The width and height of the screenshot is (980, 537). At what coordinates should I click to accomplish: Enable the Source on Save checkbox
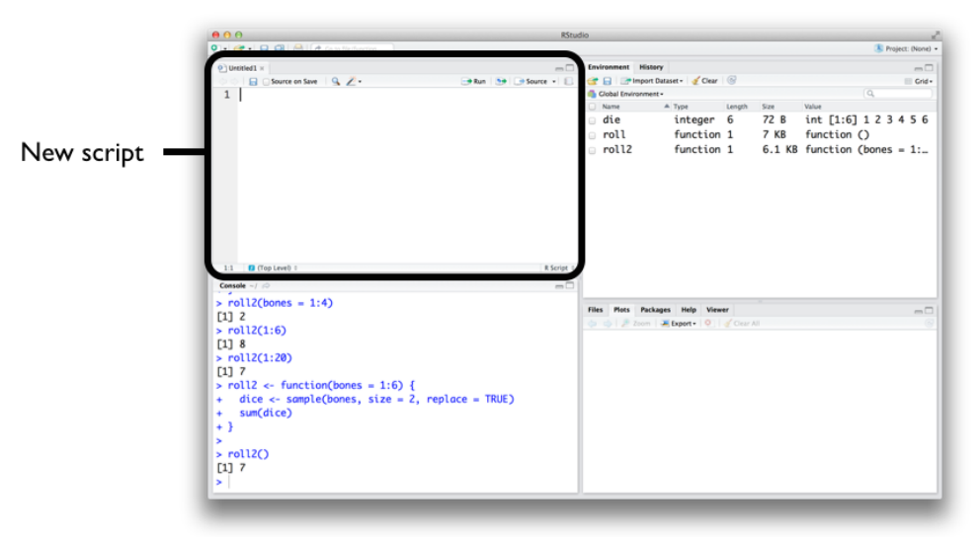point(266,82)
